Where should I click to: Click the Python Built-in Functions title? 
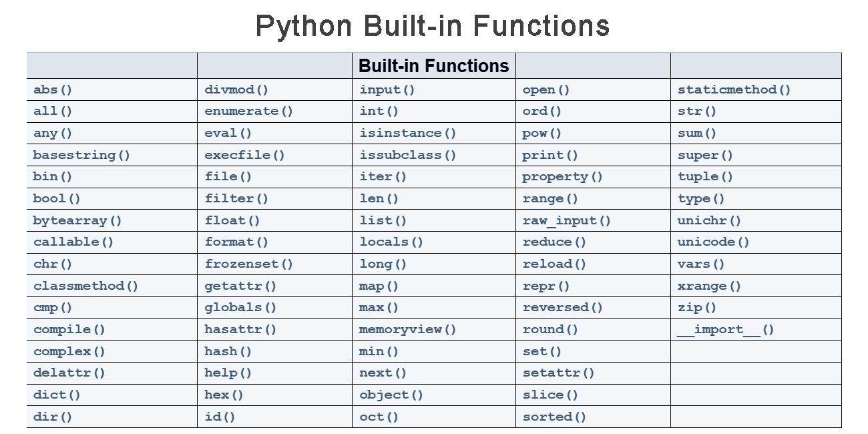point(433,25)
